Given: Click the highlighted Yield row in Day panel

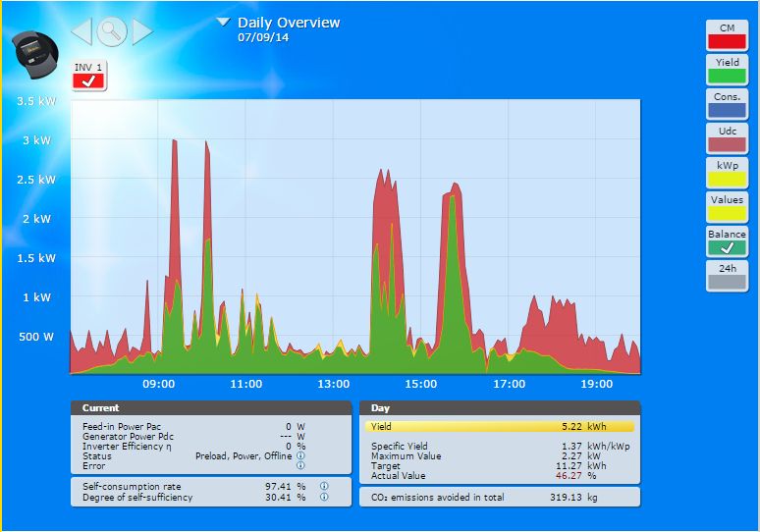Looking at the screenshot, I should (x=499, y=427).
